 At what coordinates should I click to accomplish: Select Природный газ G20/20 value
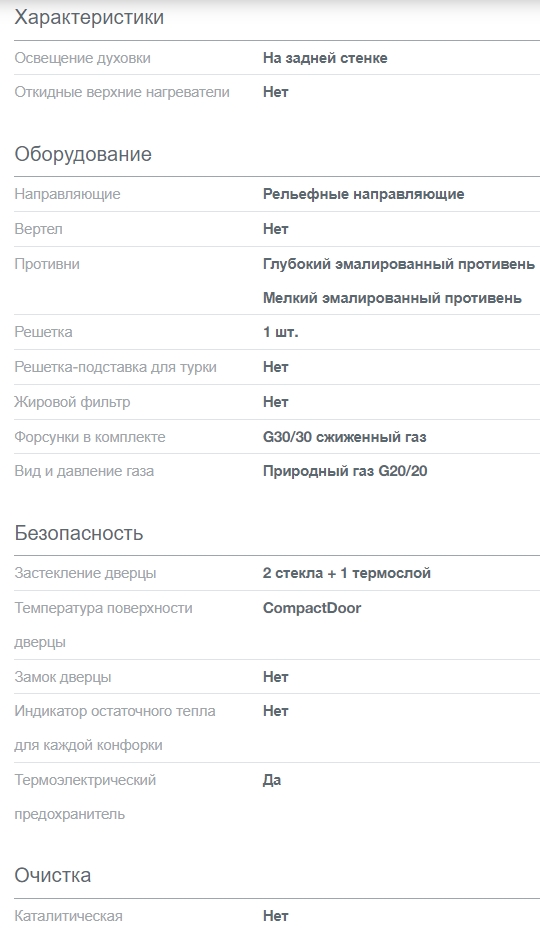pos(345,471)
